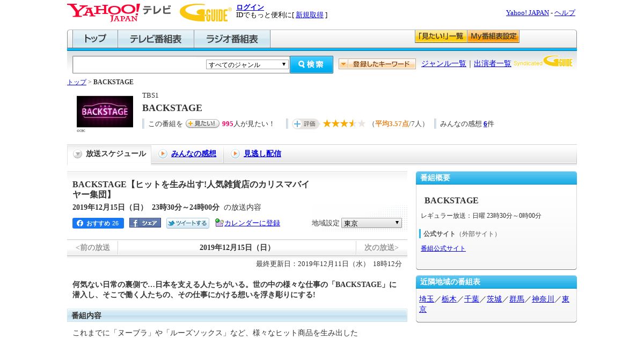This screenshot has height=338, width=644.
Task: Click the play icon beside 見逃し配信
Action: (235, 154)
